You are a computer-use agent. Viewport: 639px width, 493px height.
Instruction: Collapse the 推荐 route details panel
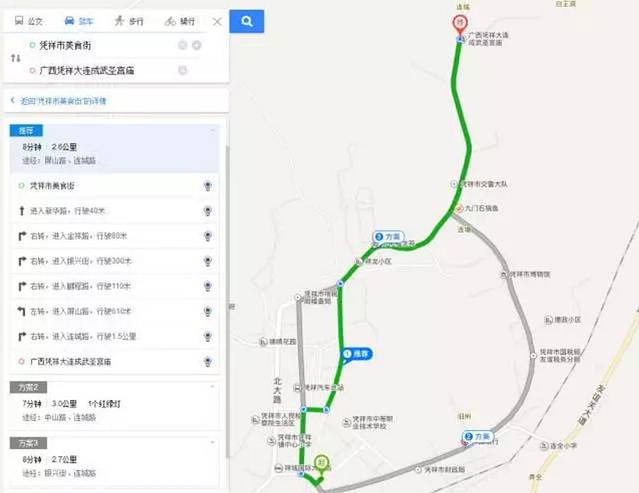pyautogui.click(x=212, y=130)
